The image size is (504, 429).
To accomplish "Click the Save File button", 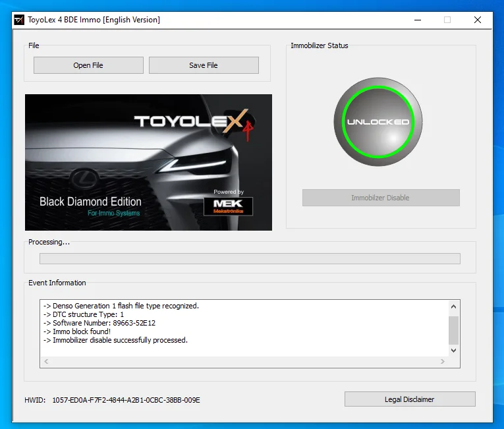I will click(x=204, y=65).
